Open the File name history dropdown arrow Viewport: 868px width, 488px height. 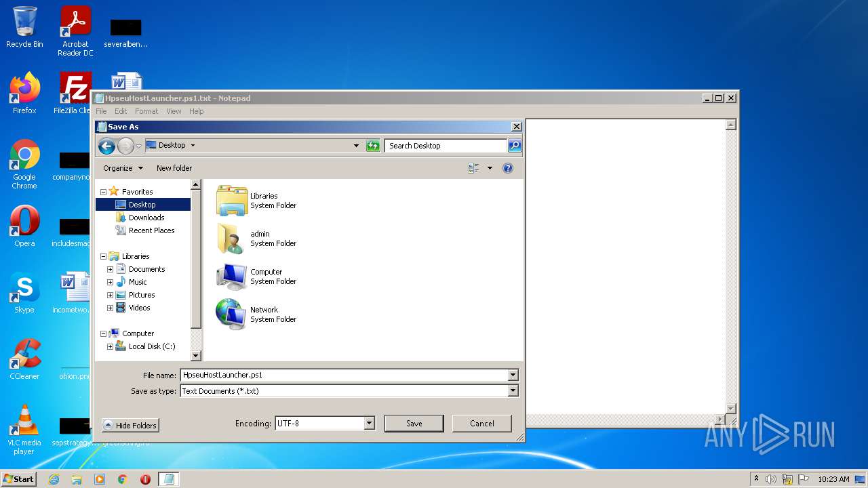(x=513, y=375)
